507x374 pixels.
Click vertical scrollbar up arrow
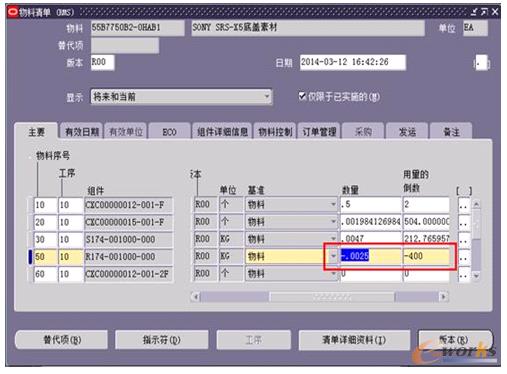477,204
